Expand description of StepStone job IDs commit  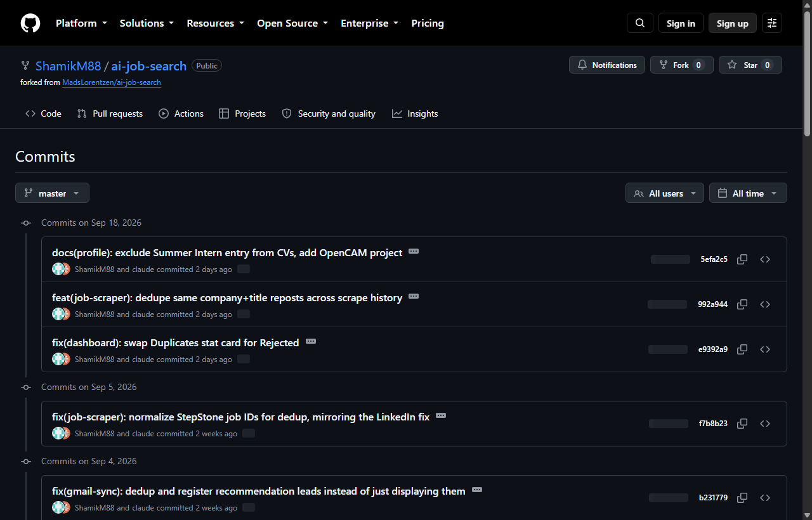tap(441, 415)
